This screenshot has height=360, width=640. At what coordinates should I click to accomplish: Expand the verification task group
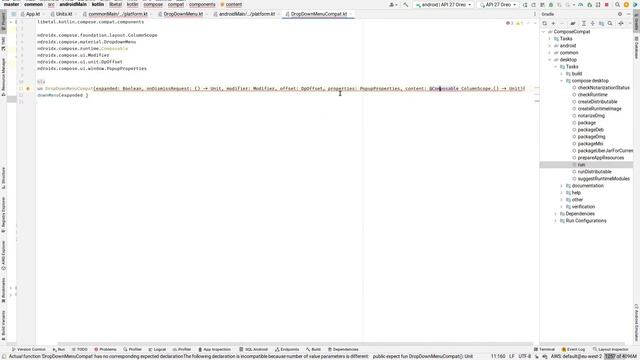tap(562, 207)
